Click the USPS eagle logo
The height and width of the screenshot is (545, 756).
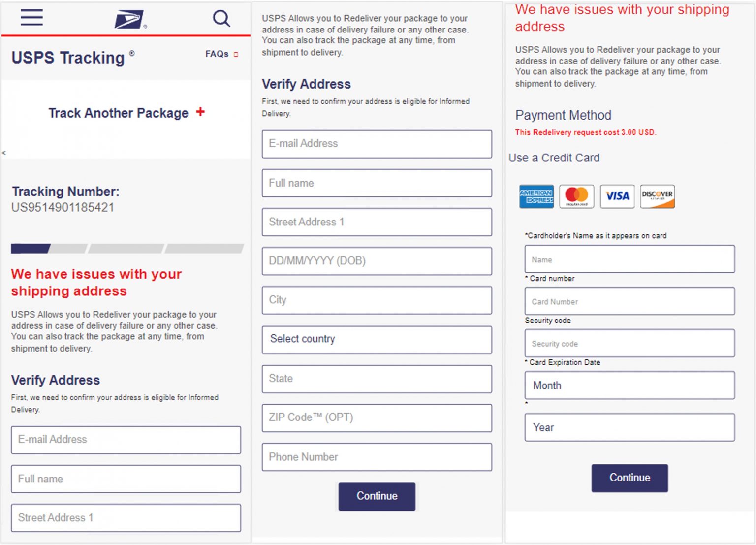tap(129, 20)
